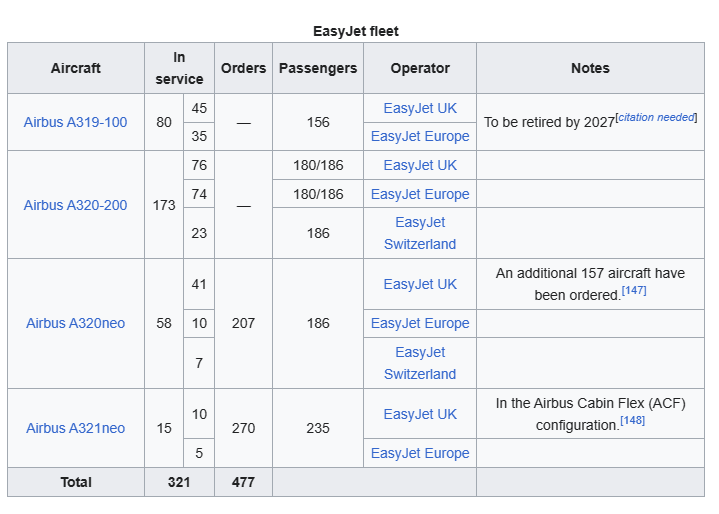Open the Airbus A321neo link
This screenshot has height=514, width=719.
(76, 428)
